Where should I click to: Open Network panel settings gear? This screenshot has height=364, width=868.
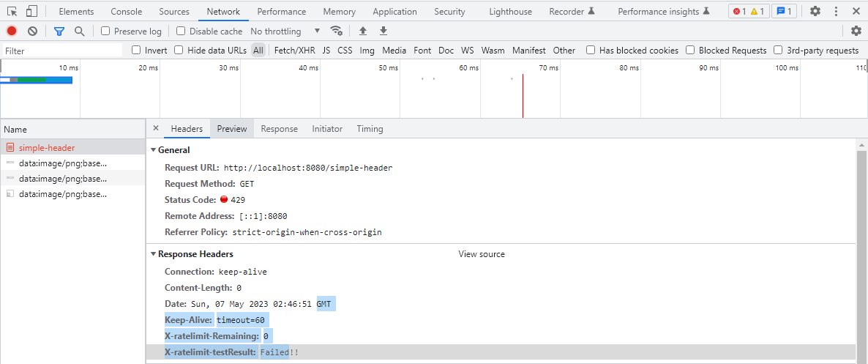(856, 31)
